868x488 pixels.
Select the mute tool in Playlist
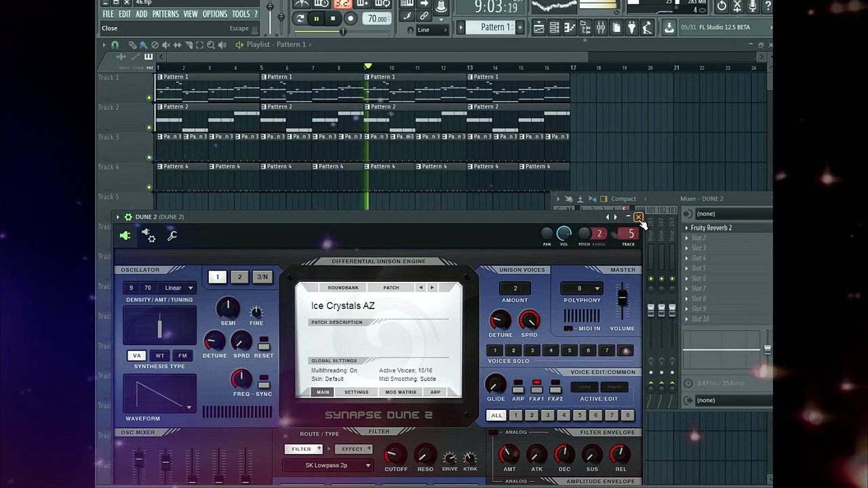[166, 45]
